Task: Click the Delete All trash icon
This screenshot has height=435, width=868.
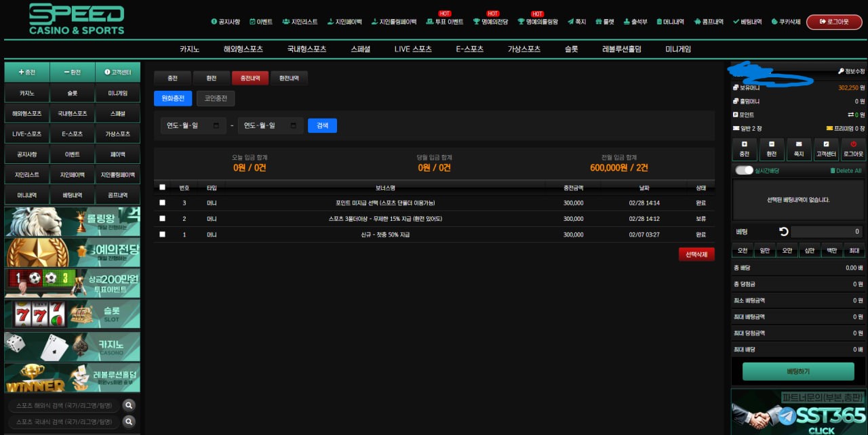Action: [832, 171]
